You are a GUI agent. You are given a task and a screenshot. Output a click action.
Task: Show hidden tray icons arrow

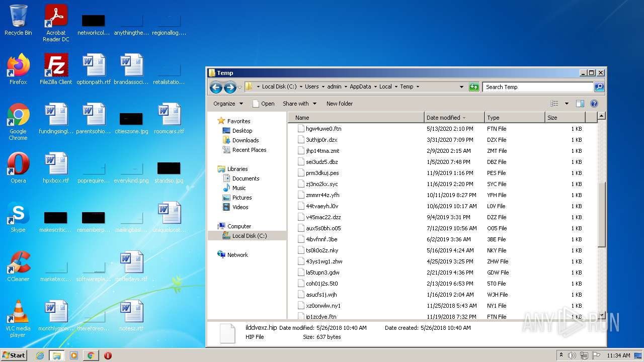pyautogui.click(x=561, y=355)
